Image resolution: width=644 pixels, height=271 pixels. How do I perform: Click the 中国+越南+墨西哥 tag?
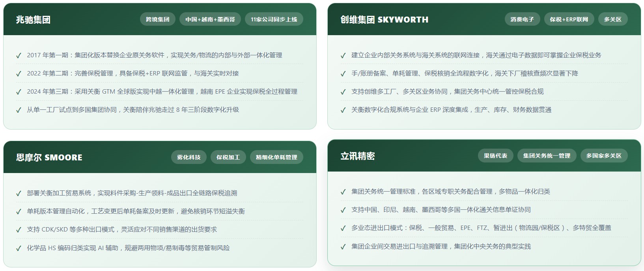pyautogui.click(x=210, y=19)
